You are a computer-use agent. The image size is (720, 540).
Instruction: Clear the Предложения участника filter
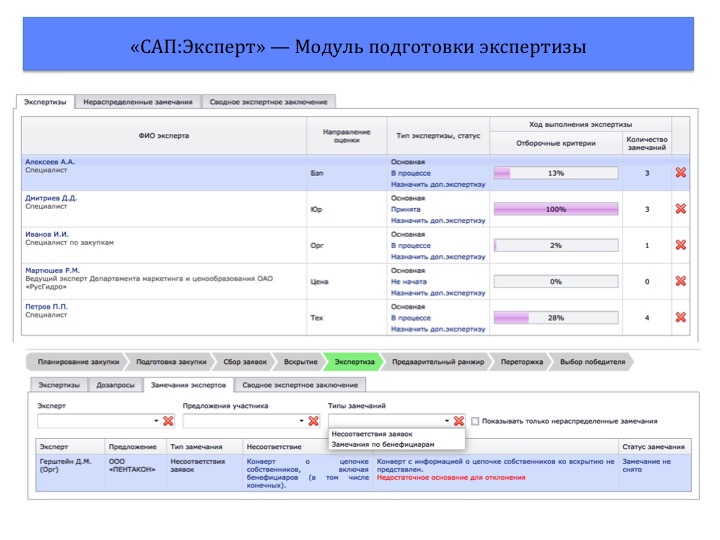(313, 421)
